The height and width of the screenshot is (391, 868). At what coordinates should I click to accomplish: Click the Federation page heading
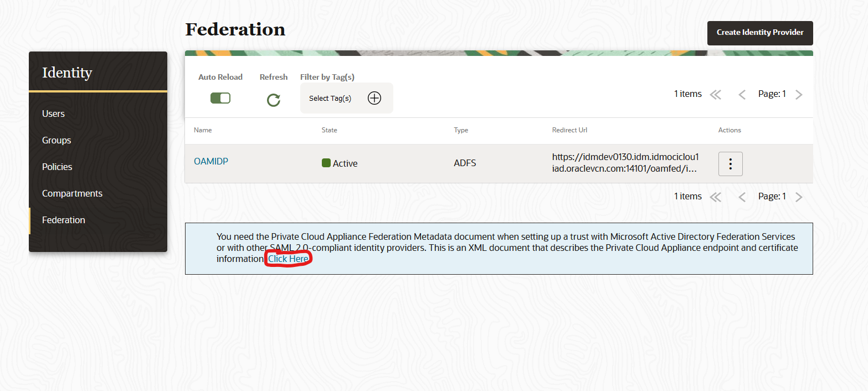pyautogui.click(x=235, y=29)
